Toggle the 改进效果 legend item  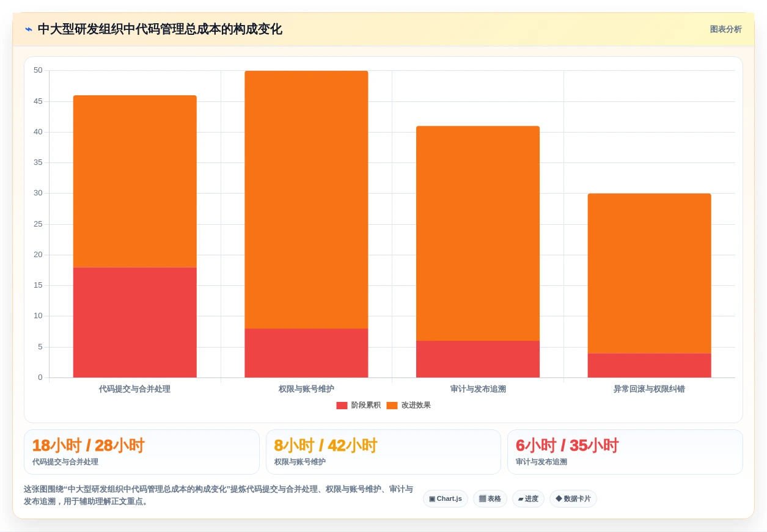point(408,405)
